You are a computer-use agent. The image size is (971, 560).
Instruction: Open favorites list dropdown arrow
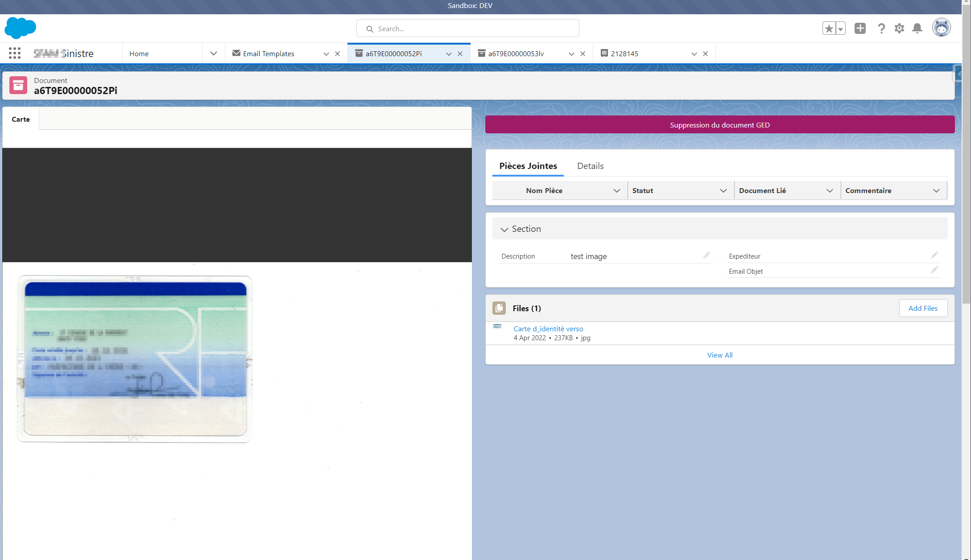pos(840,29)
